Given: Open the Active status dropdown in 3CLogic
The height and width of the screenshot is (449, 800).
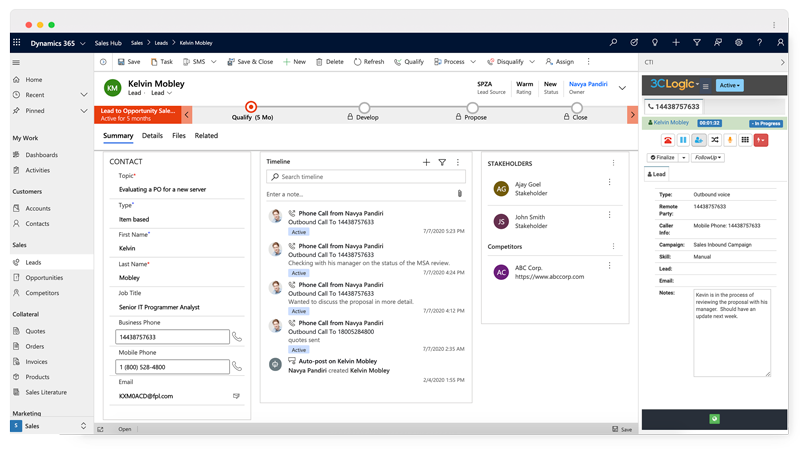Looking at the screenshot, I should pos(730,85).
